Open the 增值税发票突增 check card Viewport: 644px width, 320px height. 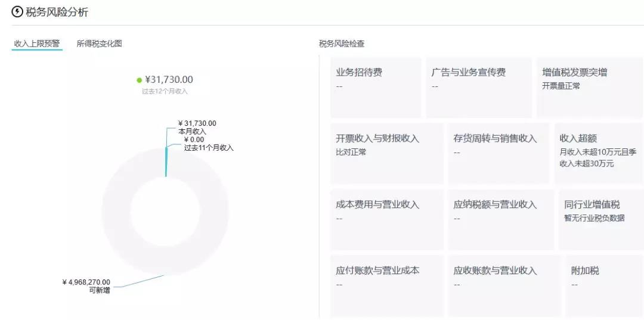[590, 88]
